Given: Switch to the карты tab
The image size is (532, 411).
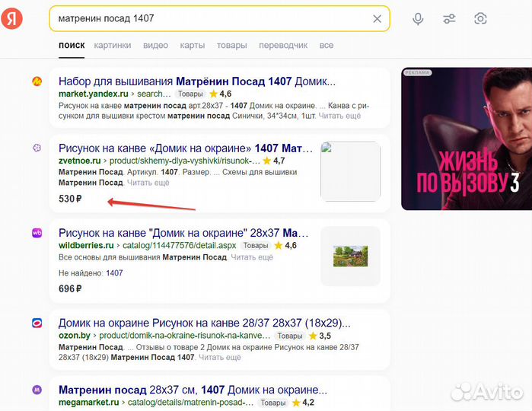Looking at the screenshot, I should [193, 45].
